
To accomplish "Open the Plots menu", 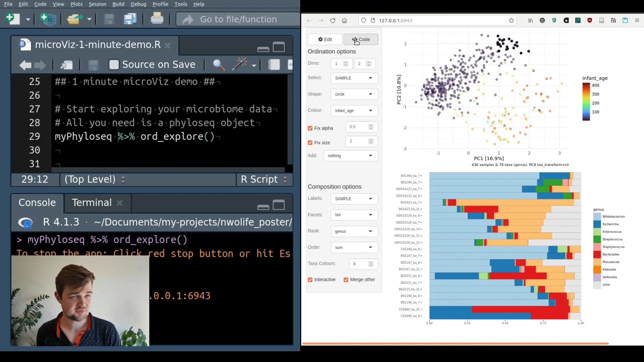I will click(x=76, y=4).
